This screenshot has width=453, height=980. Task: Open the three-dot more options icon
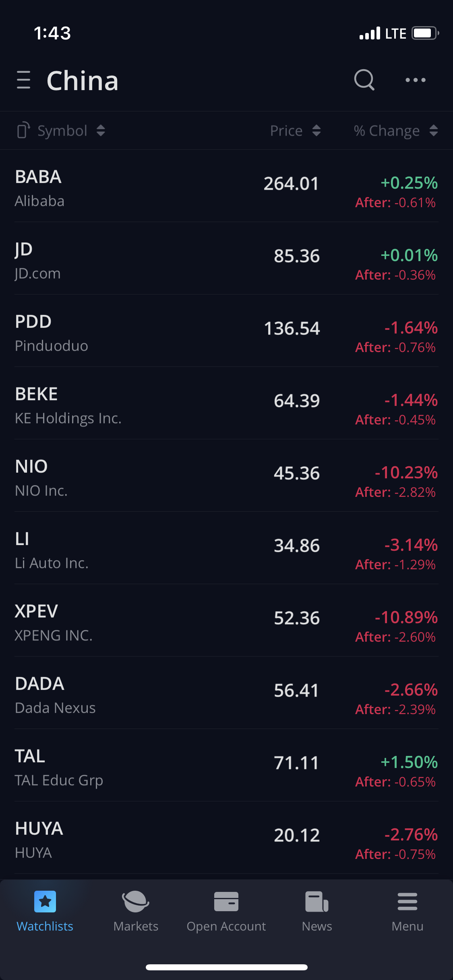pos(415,80)
